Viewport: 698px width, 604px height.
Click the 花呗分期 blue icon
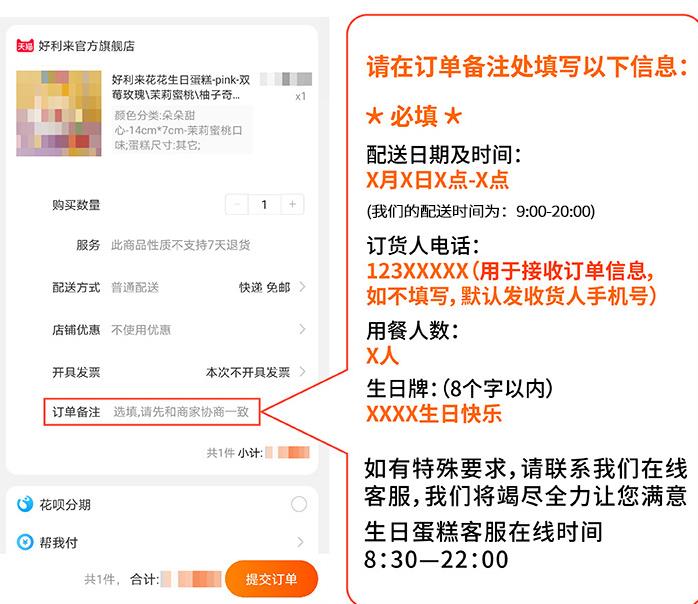[25, 504]
